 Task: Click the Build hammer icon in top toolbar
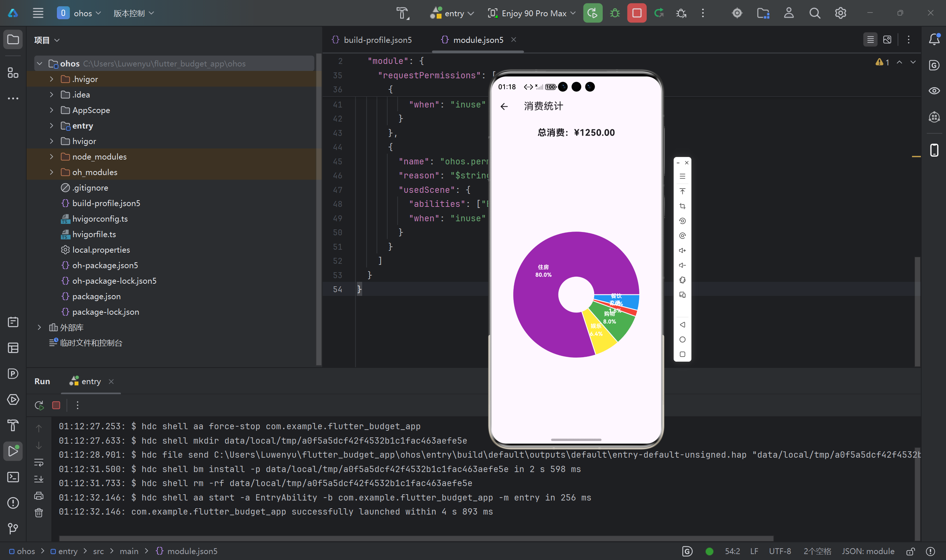[x=402, y=13]
